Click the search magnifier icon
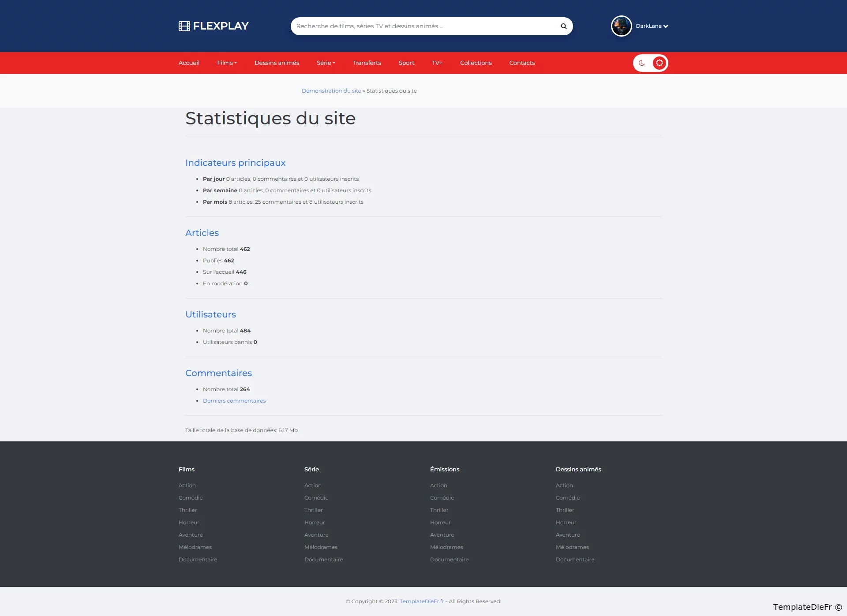 point(563,26)
